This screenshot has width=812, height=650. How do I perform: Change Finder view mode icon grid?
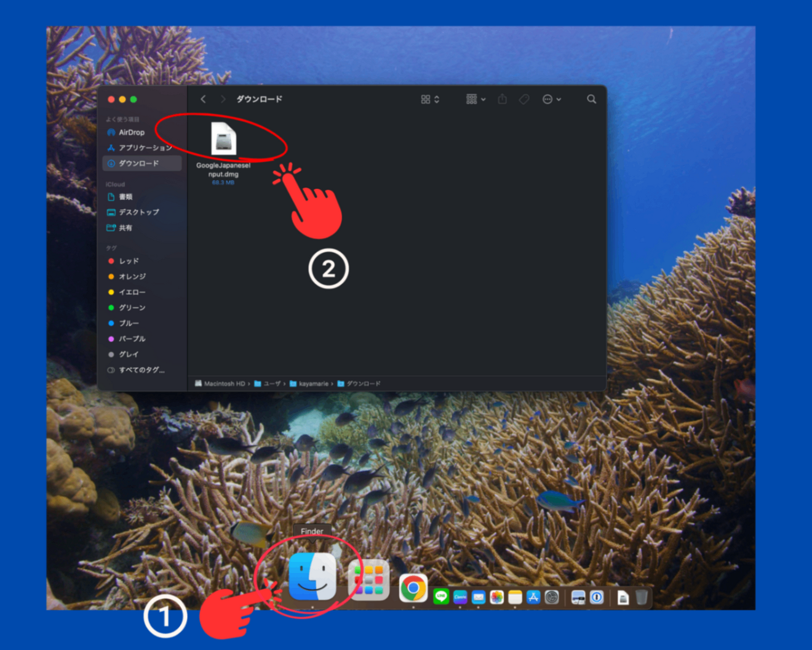click(x=430, y=99)
